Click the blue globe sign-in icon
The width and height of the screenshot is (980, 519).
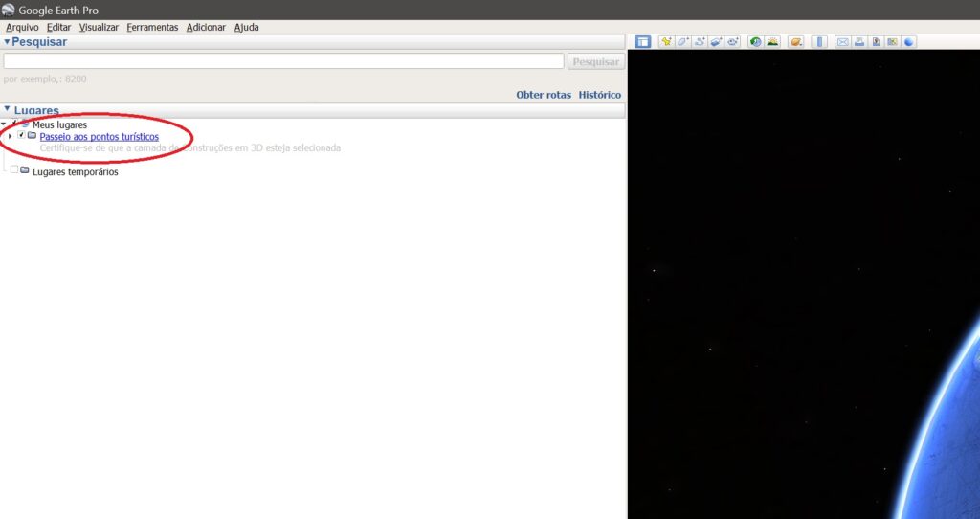tap(909, 42)
